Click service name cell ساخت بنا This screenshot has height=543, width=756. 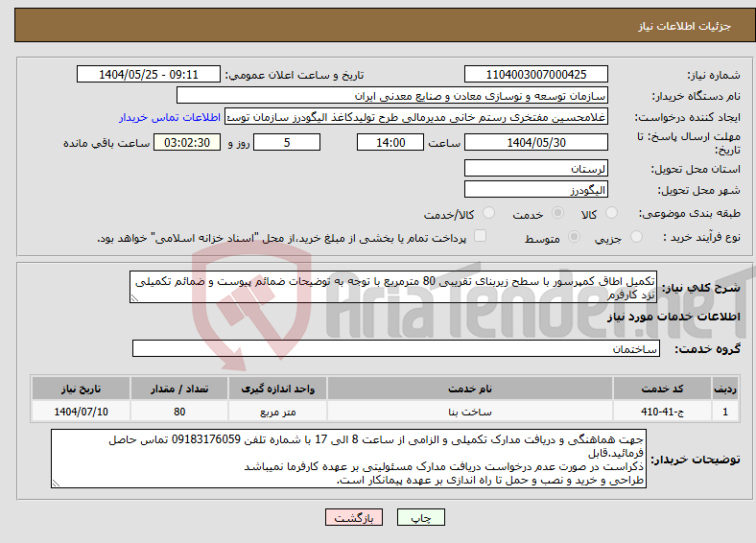(470, 412)
